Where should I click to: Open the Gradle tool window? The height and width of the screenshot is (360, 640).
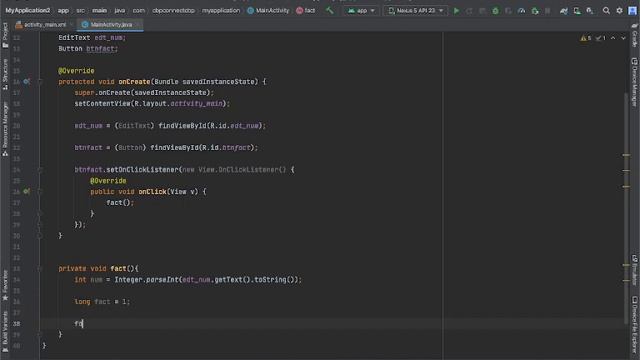coord(635,35)
